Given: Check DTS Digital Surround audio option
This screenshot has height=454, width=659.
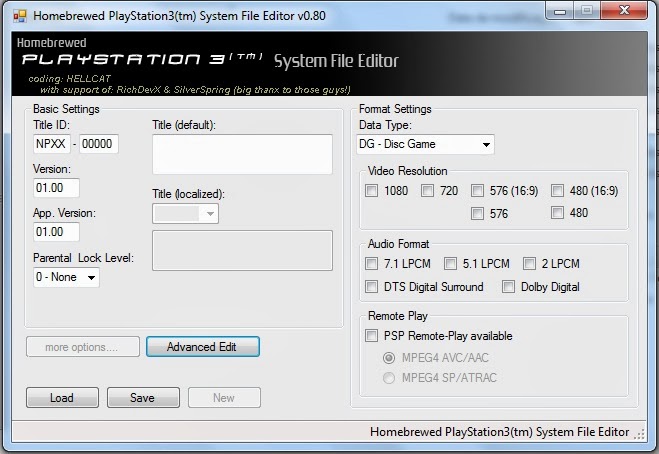Looking at the screenshot, I should tap(371, 287).
